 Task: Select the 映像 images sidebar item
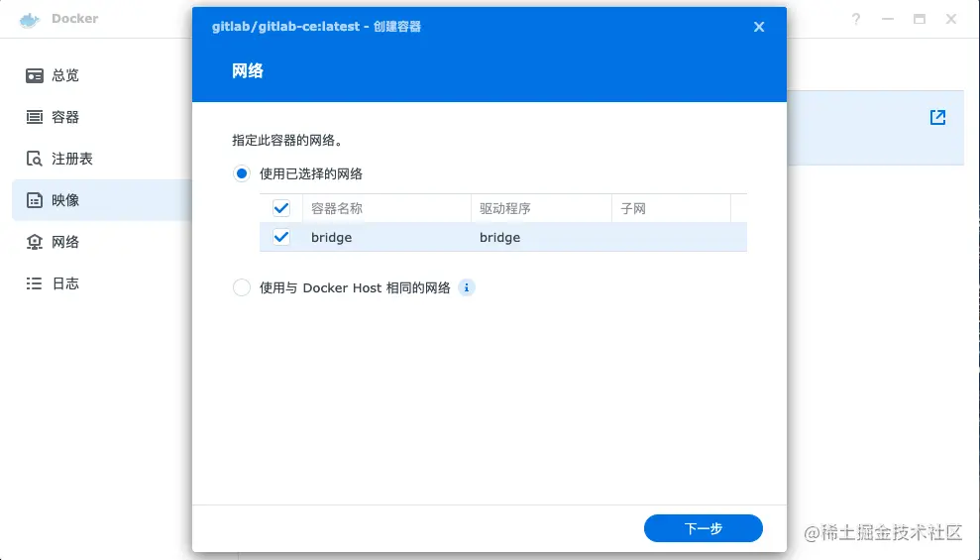click(102, 200)
